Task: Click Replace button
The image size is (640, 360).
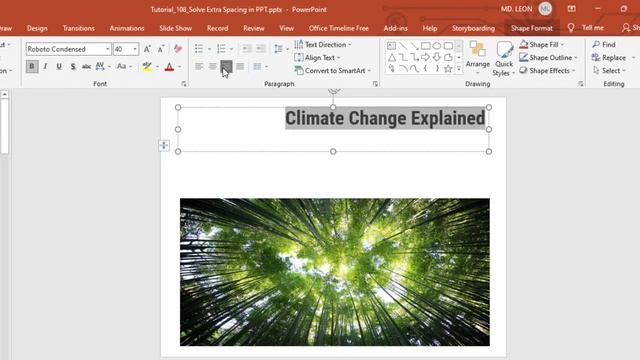Action: click(x=609, y=58)
